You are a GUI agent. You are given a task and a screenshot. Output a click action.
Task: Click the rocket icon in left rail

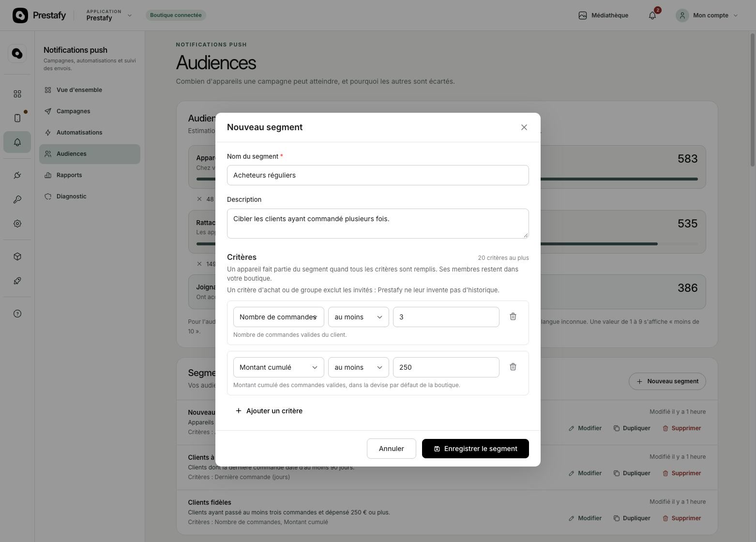point(17,281)
